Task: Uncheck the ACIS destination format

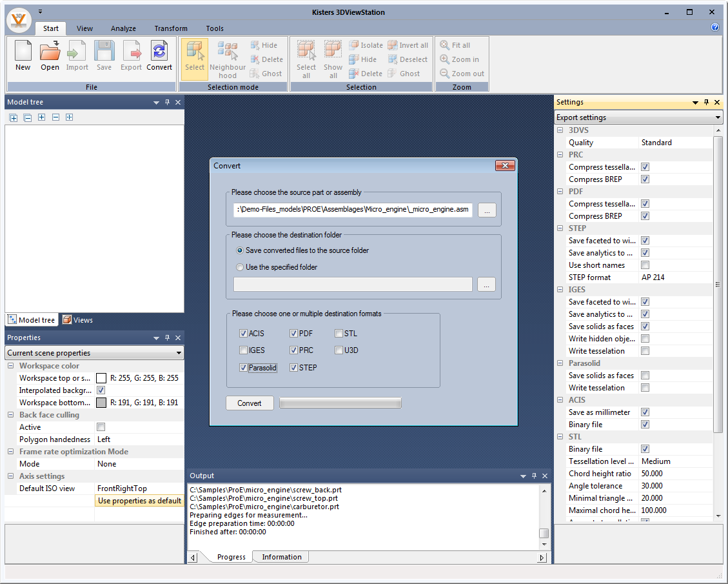Action: [243, 334]
